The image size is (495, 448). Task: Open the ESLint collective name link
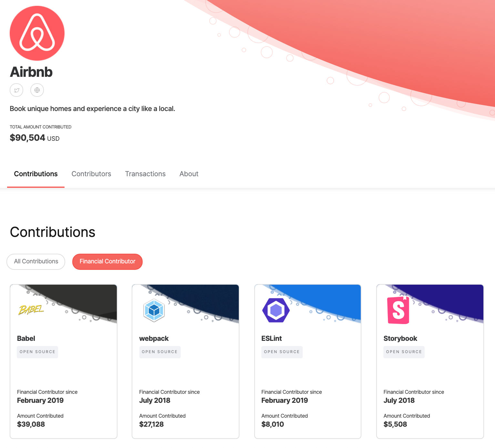click(x=271, y=339)
